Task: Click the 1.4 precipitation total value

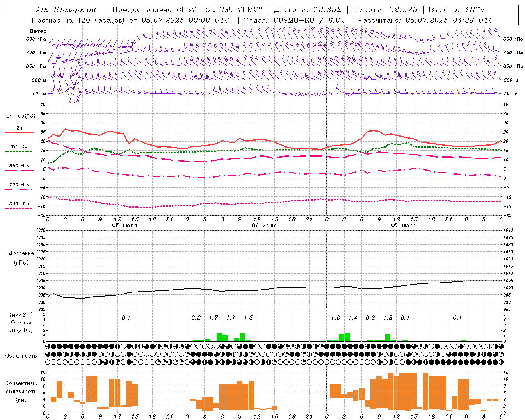Action: pyautogui.click(x=353, y=317)
